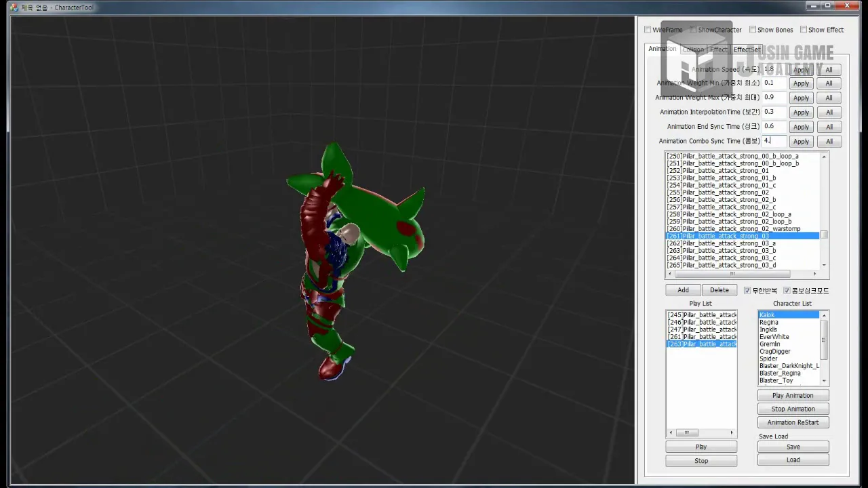Open the Collision tab
868x488 pixels.
693,49
